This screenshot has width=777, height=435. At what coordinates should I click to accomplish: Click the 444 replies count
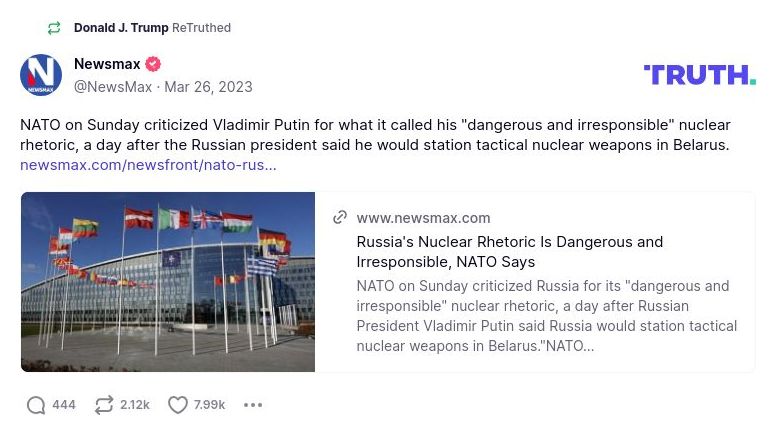click(64, 405)
